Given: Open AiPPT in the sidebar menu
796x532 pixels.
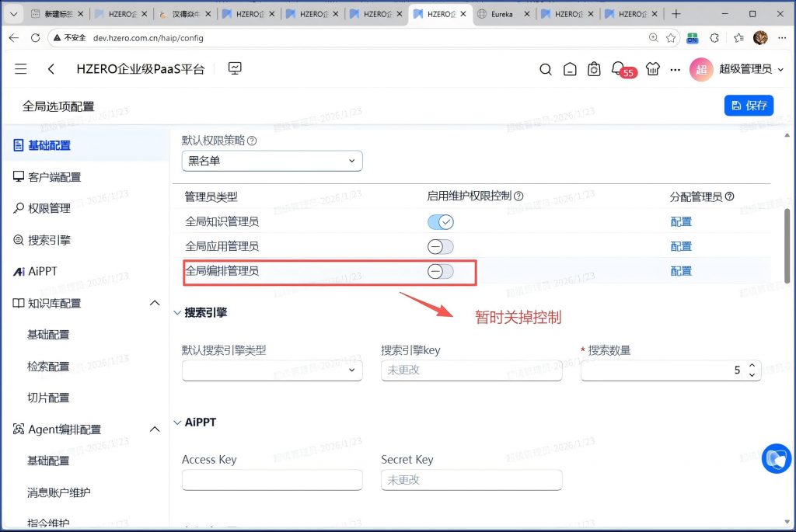Looking at the screenshot, I should point(43,271).
